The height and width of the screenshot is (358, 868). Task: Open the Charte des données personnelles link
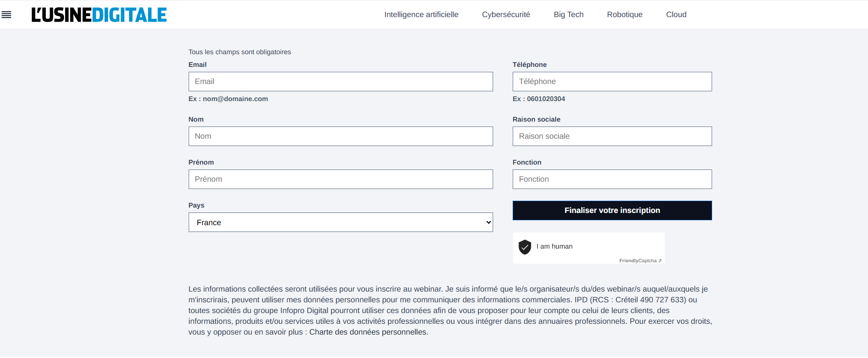point(368,332)
